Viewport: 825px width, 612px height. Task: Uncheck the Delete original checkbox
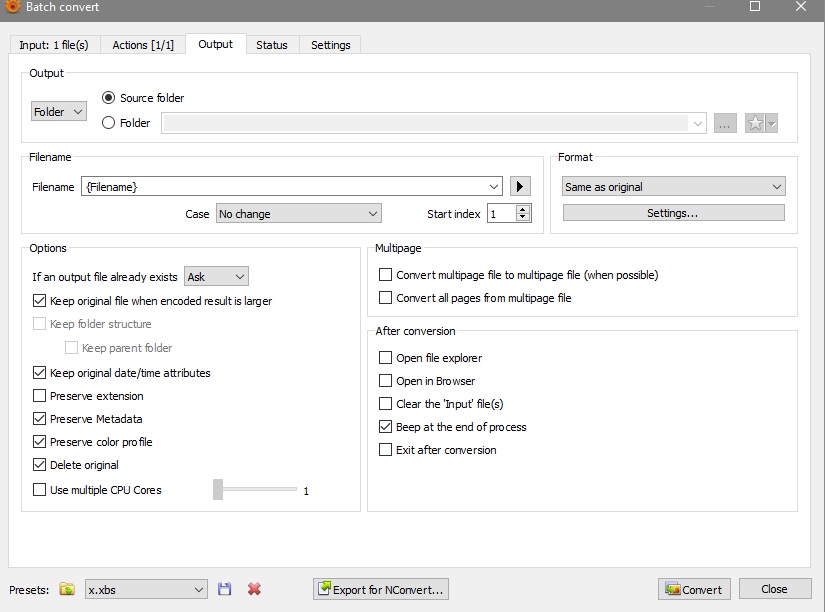pos(40,465)
